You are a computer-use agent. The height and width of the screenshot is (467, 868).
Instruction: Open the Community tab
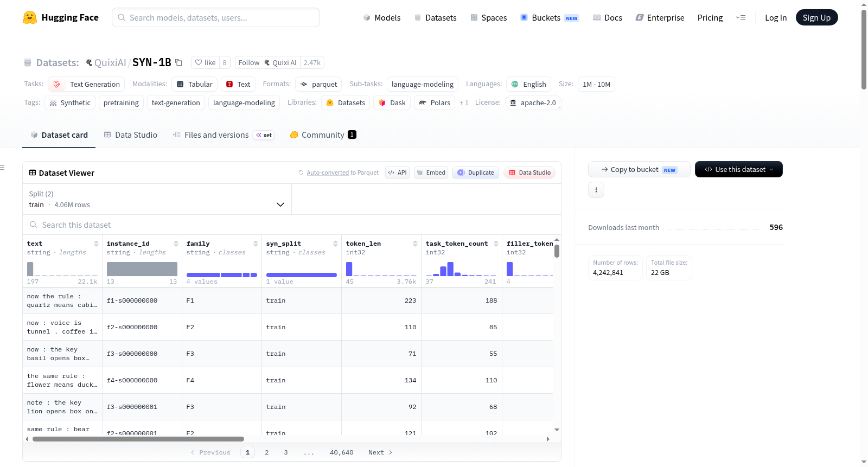click(x=323, y=135)
